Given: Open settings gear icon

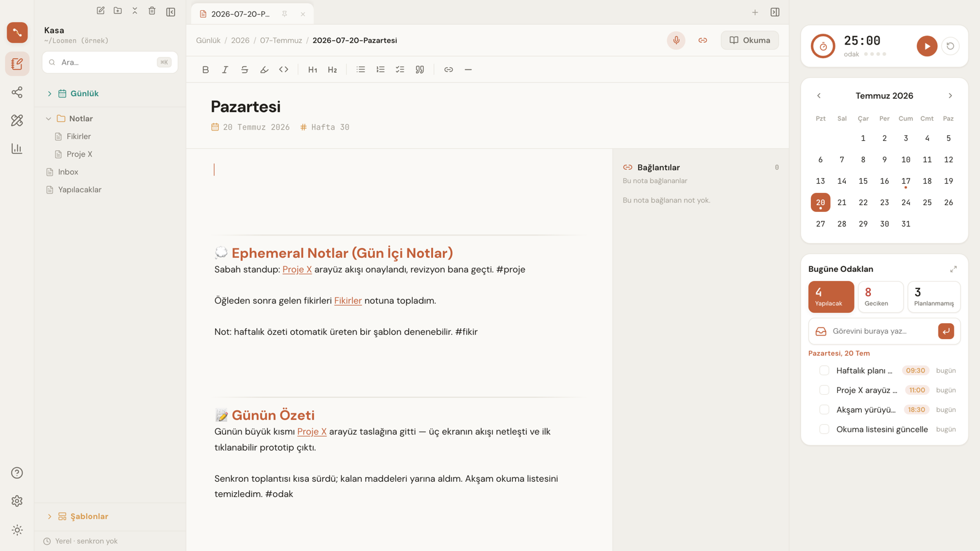Looking at the screenshot, I should tap(17, 501).
